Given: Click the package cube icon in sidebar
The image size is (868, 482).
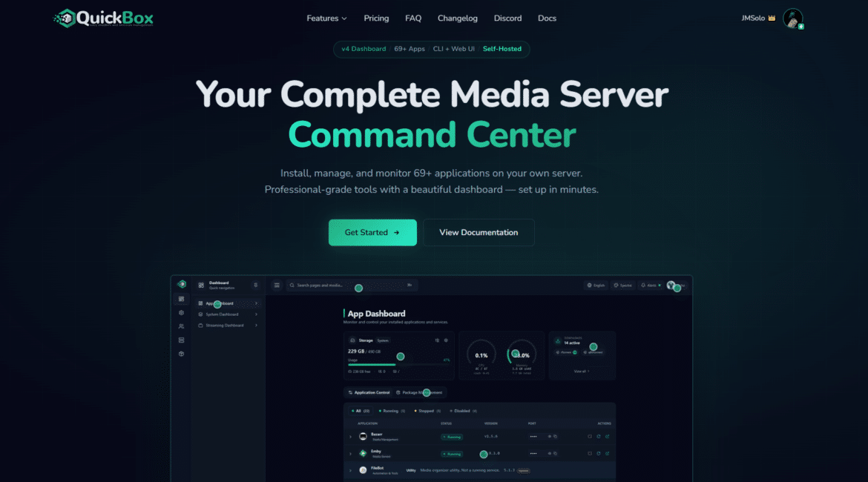Looking at the screenshot, I should pyautogui.click(x=182, y=354).
